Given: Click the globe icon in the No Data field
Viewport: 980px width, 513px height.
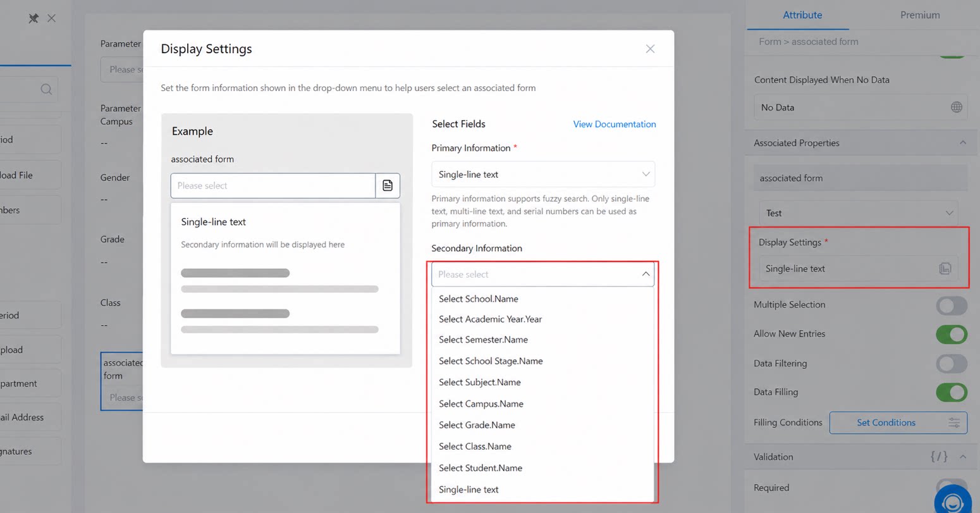Looking at the screenshot, I should pos(956,108).
